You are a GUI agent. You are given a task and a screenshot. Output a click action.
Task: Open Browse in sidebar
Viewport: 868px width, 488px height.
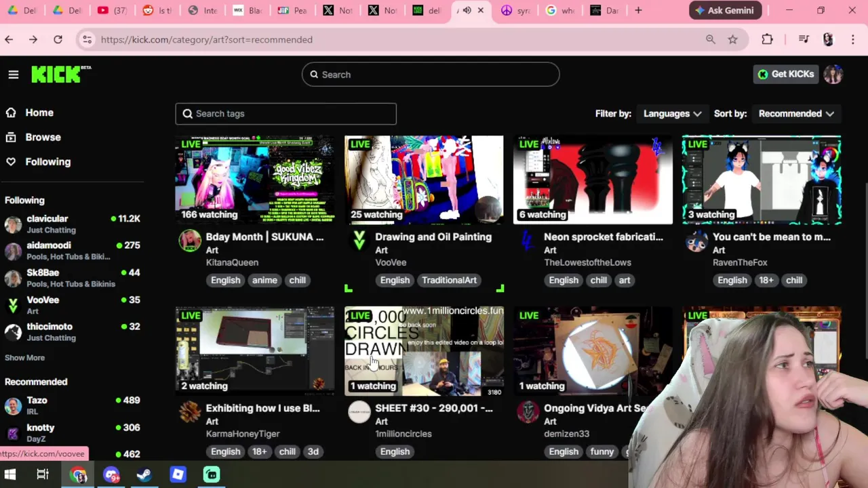pos(43,137)
